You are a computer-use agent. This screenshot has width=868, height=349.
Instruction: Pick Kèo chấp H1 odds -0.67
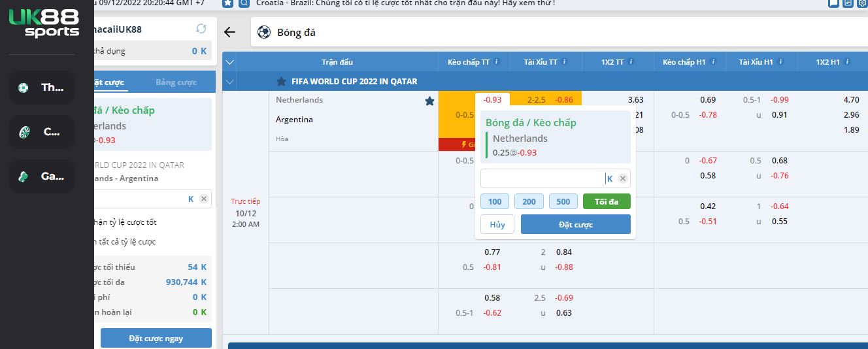[708, 161]
